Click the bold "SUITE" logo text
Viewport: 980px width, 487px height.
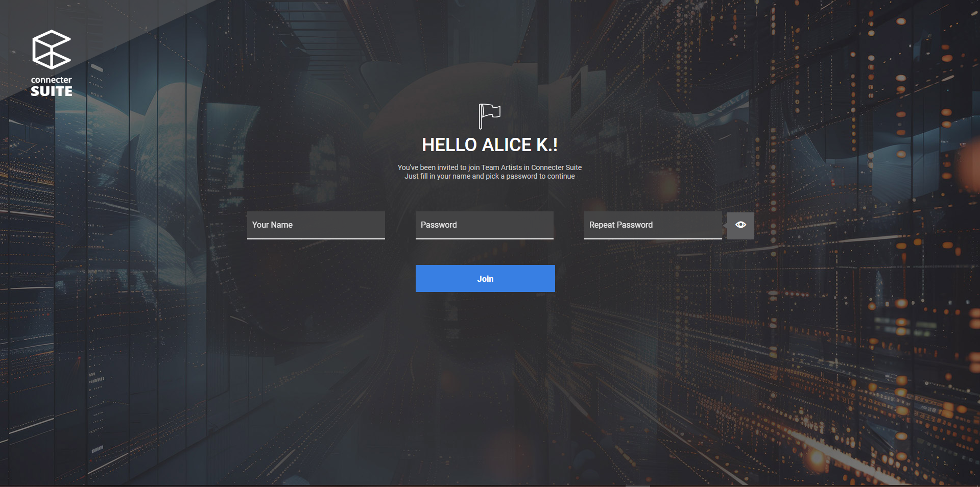pos(51,91)
